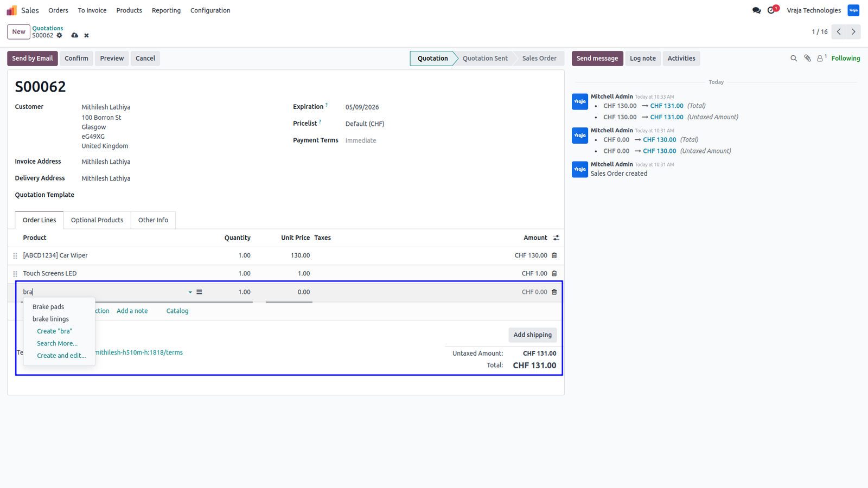Switch to the Optional Products tab
Viewport: 868px width, 488px height.
point(97,220)
